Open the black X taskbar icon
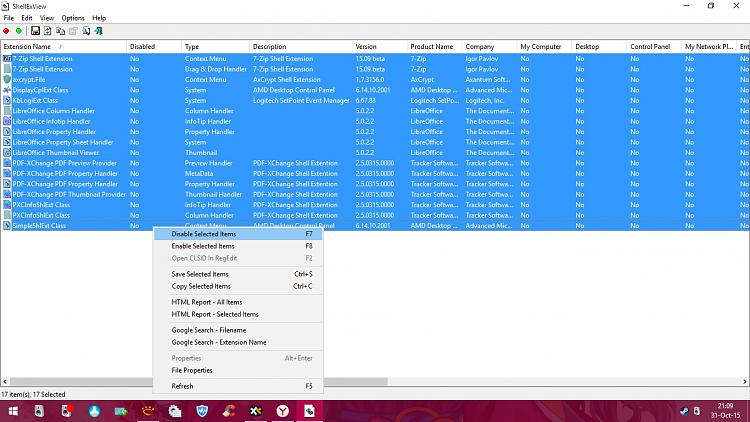 coord(256,411)
